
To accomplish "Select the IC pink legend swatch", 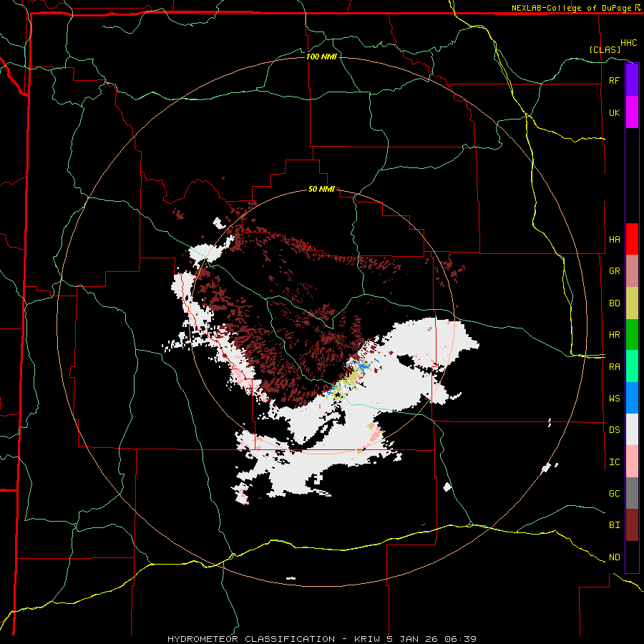I will click(x=632, y=462).
